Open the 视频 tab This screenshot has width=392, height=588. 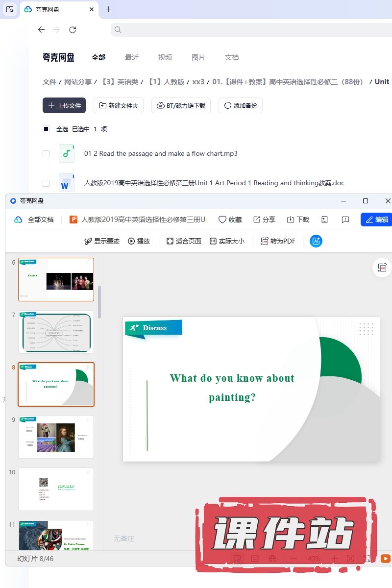(x=165, y=57)
